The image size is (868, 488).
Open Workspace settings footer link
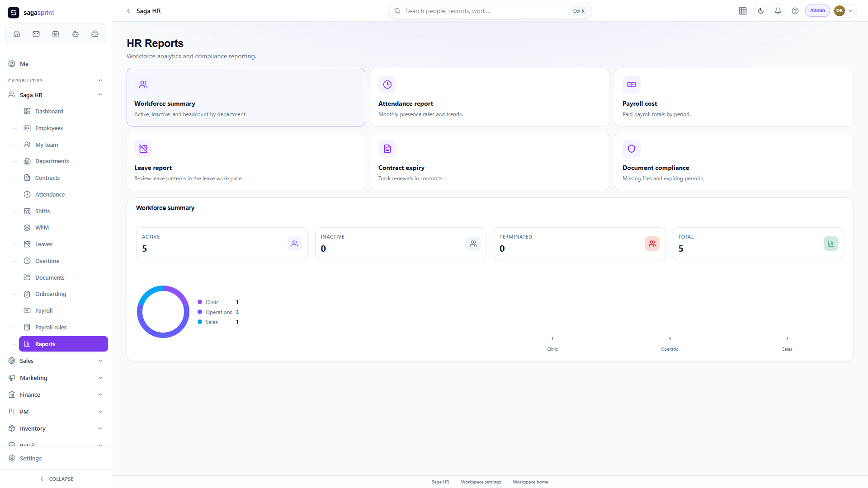(x=481, y=482)
